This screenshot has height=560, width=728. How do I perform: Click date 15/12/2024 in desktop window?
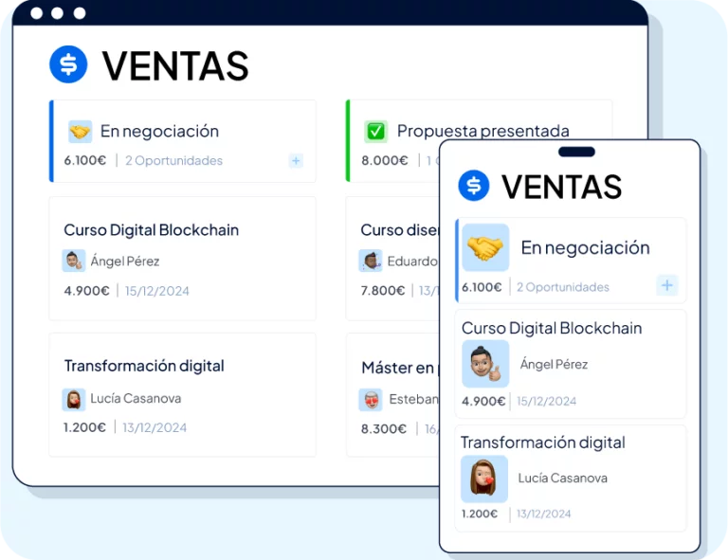click(157, 291)
